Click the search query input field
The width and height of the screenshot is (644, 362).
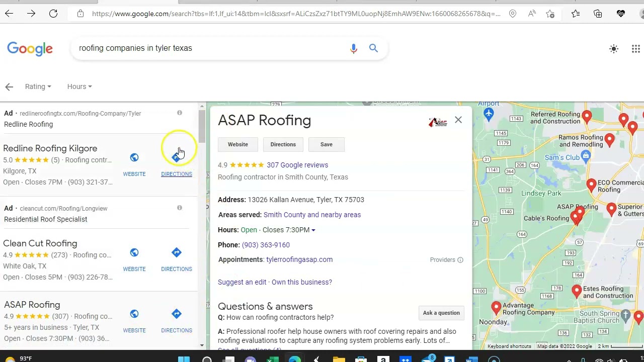click(x=211, y=48)
